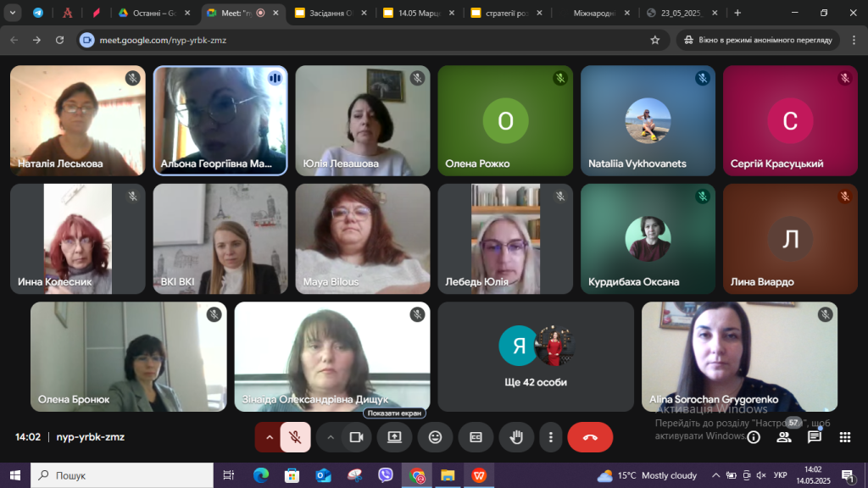Open the three-dot more options menu
Viewport: 868px width, 488px height.
click(551, 437)
